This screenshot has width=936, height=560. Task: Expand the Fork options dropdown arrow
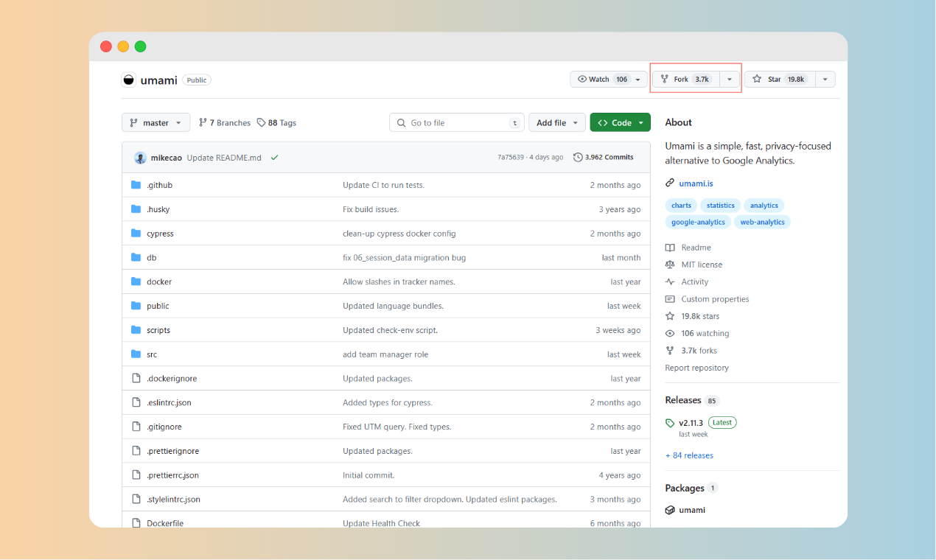[730, 80]
